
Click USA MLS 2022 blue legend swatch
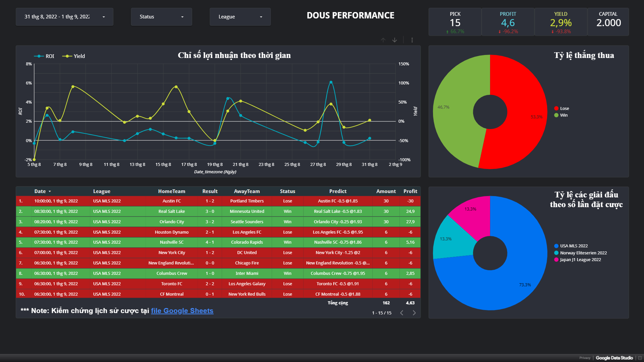pyautogui.click(x=556, y=246)
